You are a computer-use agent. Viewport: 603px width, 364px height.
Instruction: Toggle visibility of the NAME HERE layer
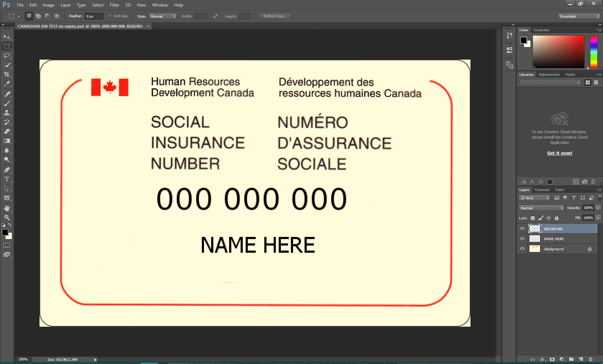point(522,238)
